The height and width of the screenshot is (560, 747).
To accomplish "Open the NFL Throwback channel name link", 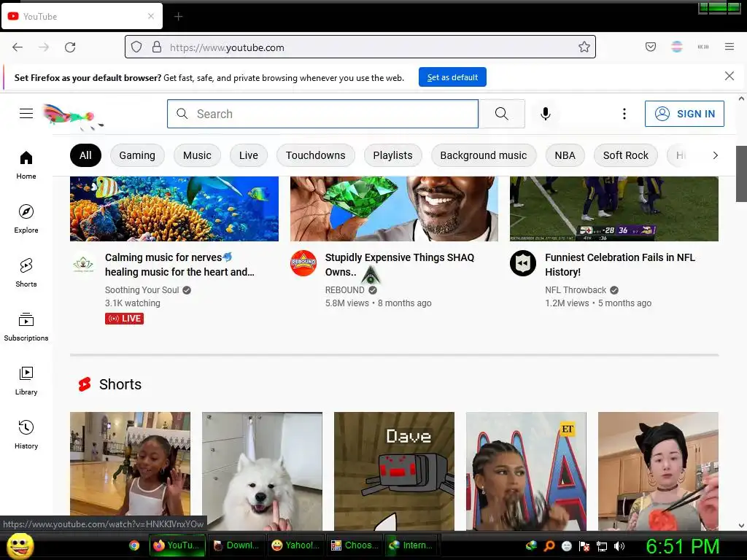I will point(576,290).
